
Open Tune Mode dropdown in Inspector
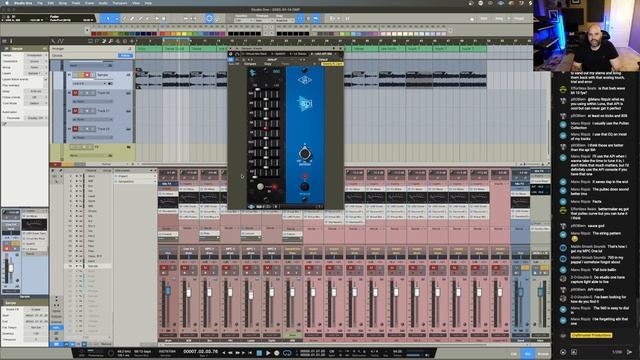(35, 103)
